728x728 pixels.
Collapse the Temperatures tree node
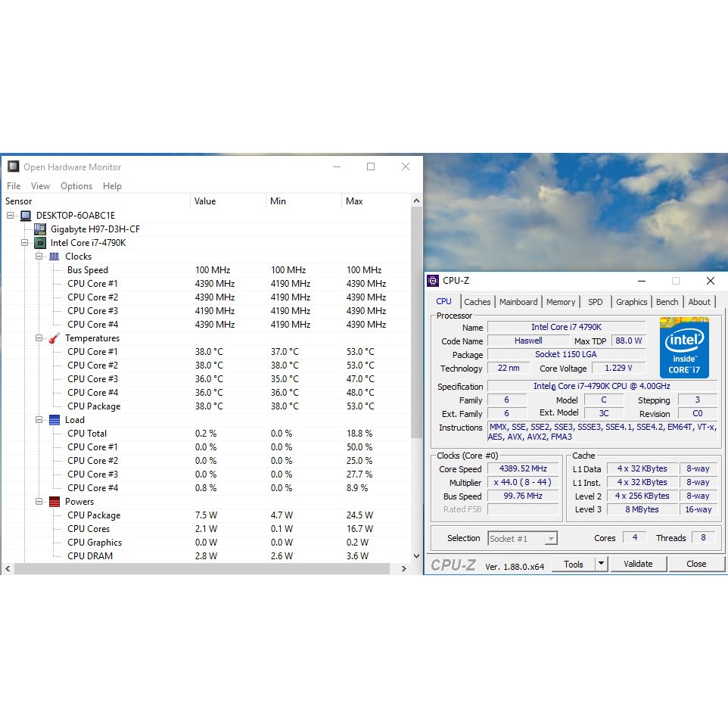[x=39, y=338]
